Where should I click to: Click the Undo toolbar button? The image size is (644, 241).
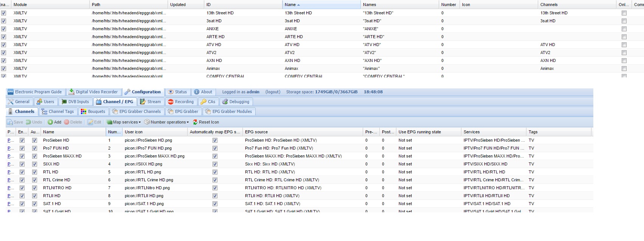(x=34, y=122)
